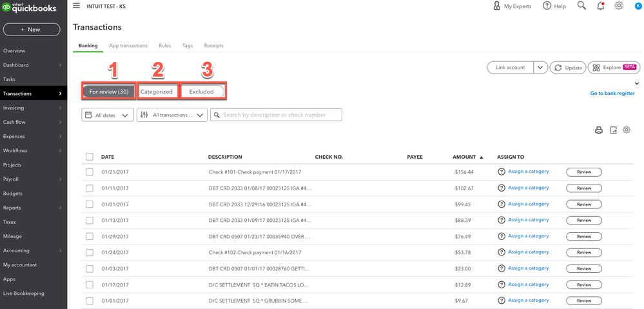The height and width of the screenshot is (309, 644).
Task: Switch to the Rules tab
Action: pos(164,46)
